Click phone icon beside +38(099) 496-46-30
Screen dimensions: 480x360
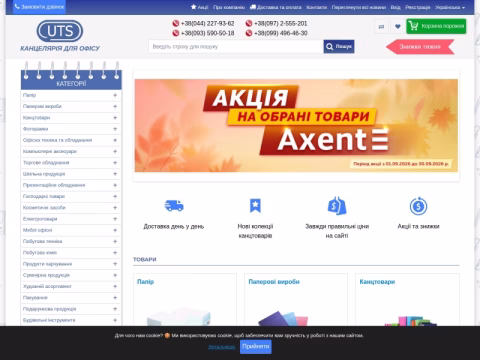pyautogui.click(x=249, y=33)
